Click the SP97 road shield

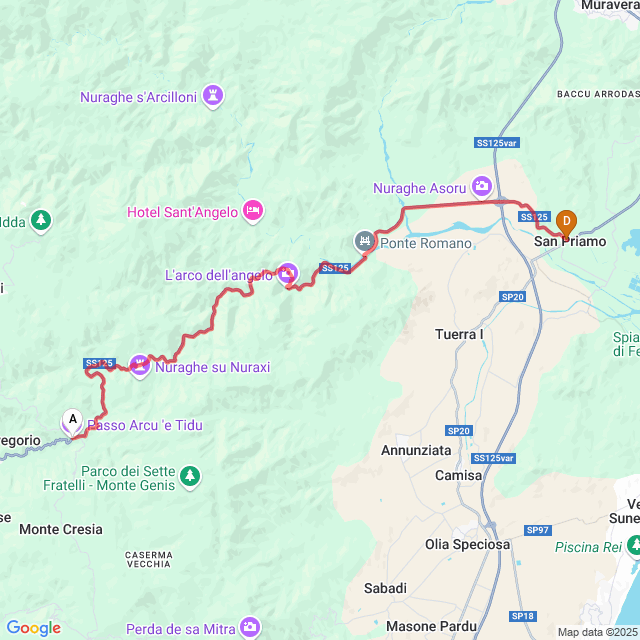point(538,530)
